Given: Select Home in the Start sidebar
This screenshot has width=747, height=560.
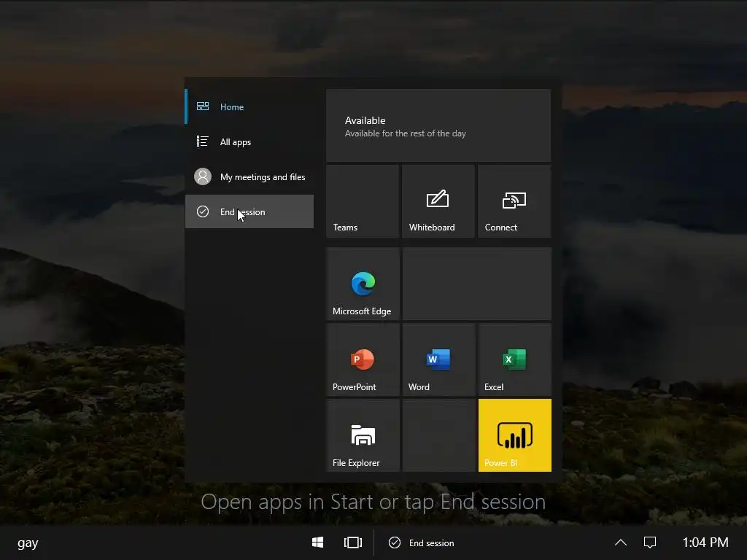Looking at the screenshot, I should coord(249,106).
